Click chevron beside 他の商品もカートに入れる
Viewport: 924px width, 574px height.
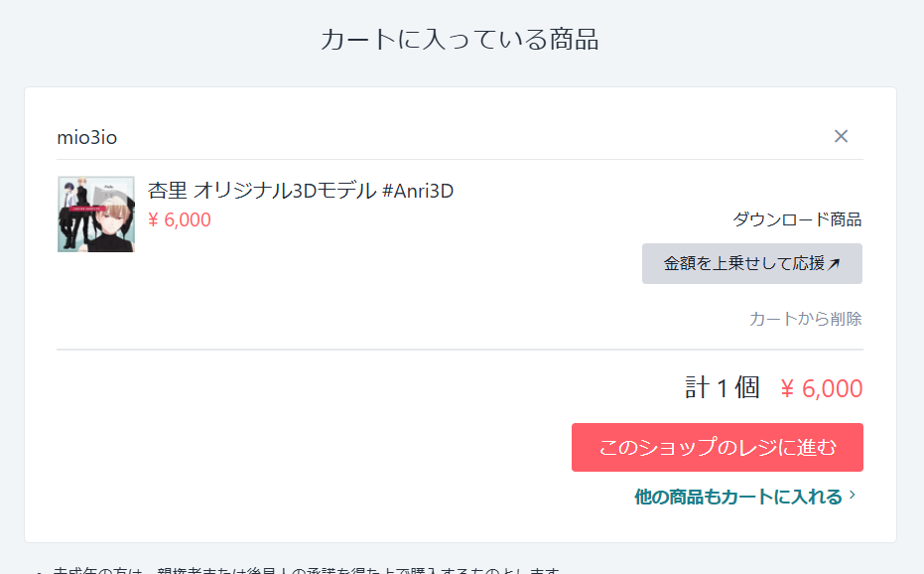[x=853, y=496]
